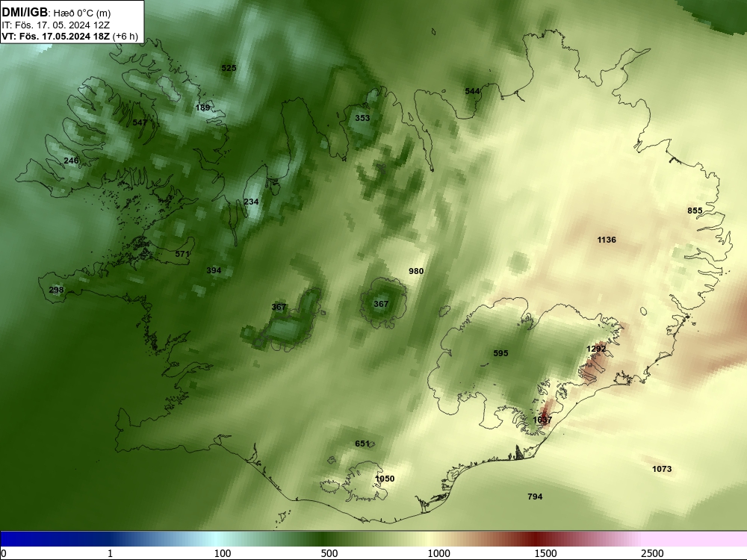Click the 525 value on the map
The image size is (747, 560).
point(229,68)
